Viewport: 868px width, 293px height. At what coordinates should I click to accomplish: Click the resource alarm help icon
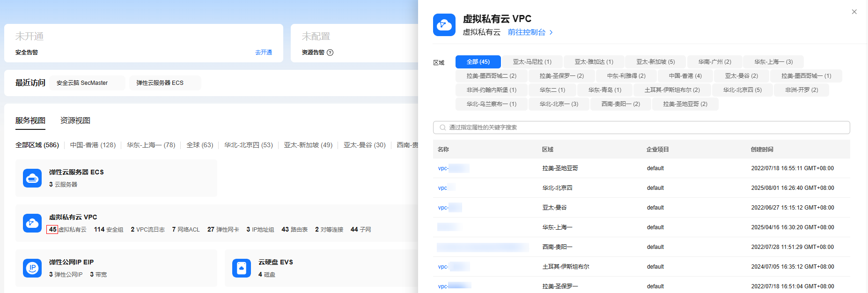pos(330,53)
